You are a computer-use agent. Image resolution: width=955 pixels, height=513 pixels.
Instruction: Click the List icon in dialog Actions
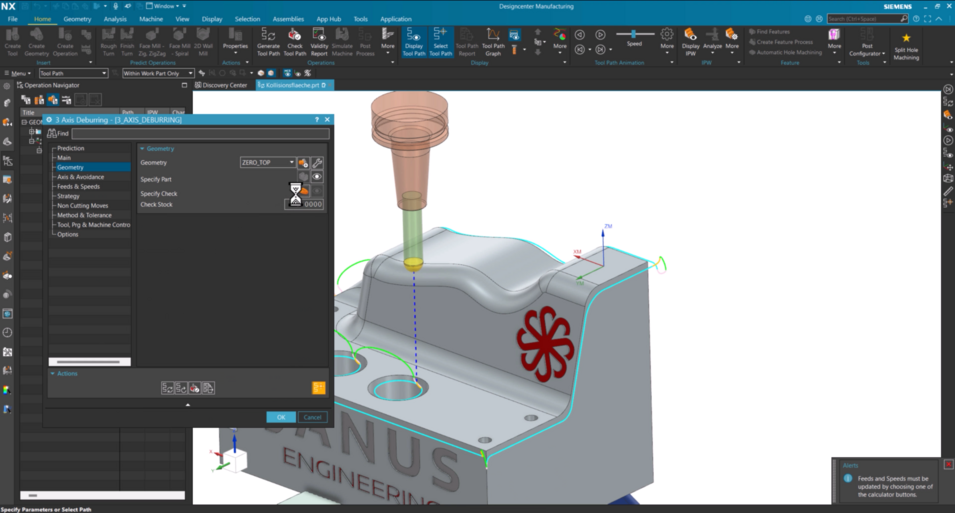(208, 388)
